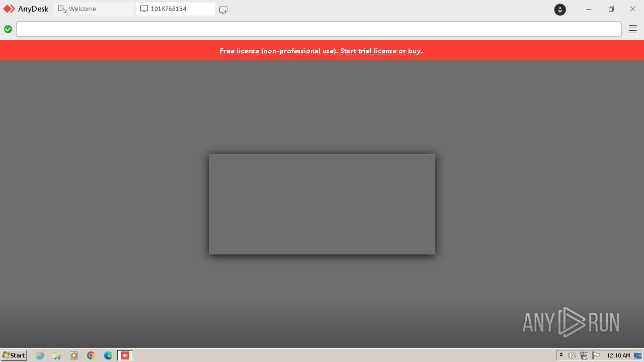Open the Action Center flag icon

point(596,355)
